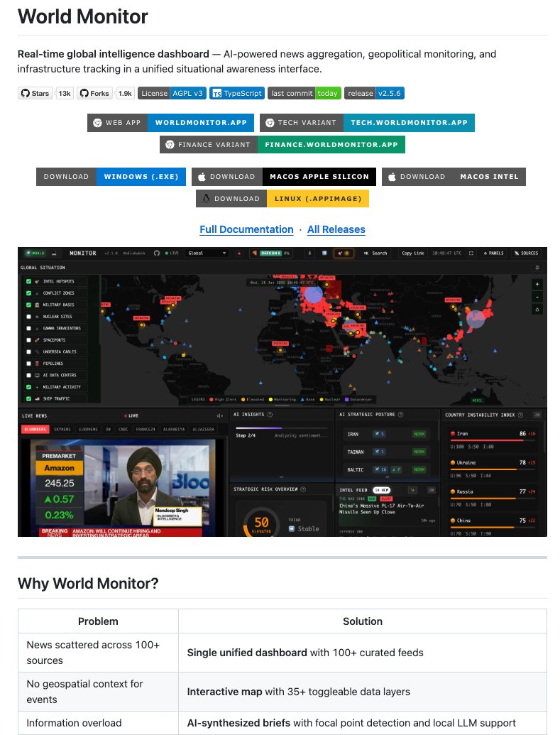560x735 pixels.
Task: Open the License AGPL v3 badge
Action: [172, 93]
